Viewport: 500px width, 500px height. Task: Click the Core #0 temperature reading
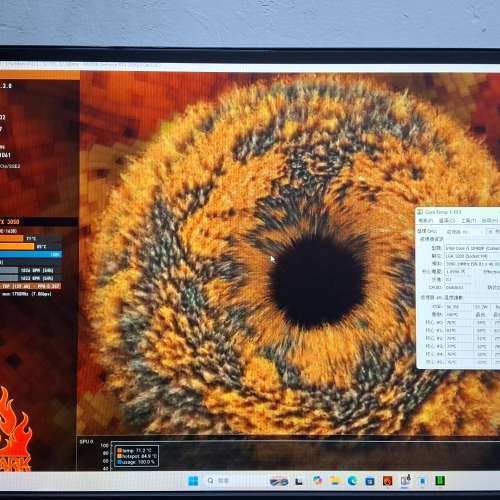(x=459, y=323)
